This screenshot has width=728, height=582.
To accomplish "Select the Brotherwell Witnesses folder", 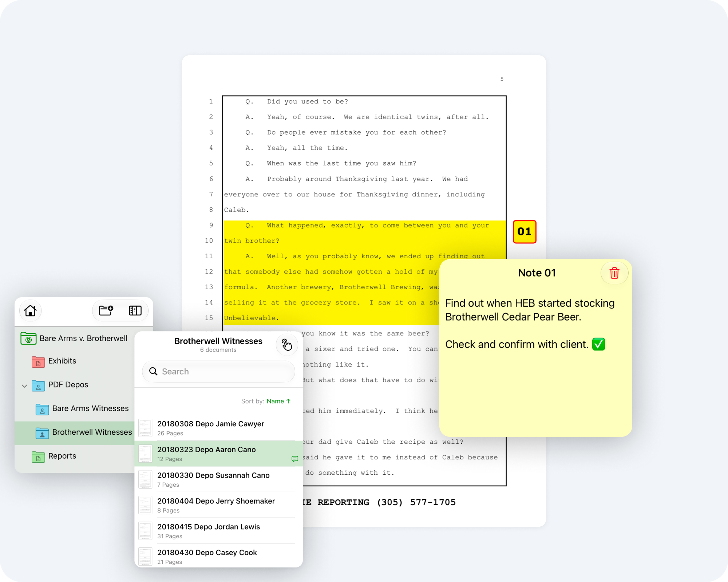I will [74, 432].
